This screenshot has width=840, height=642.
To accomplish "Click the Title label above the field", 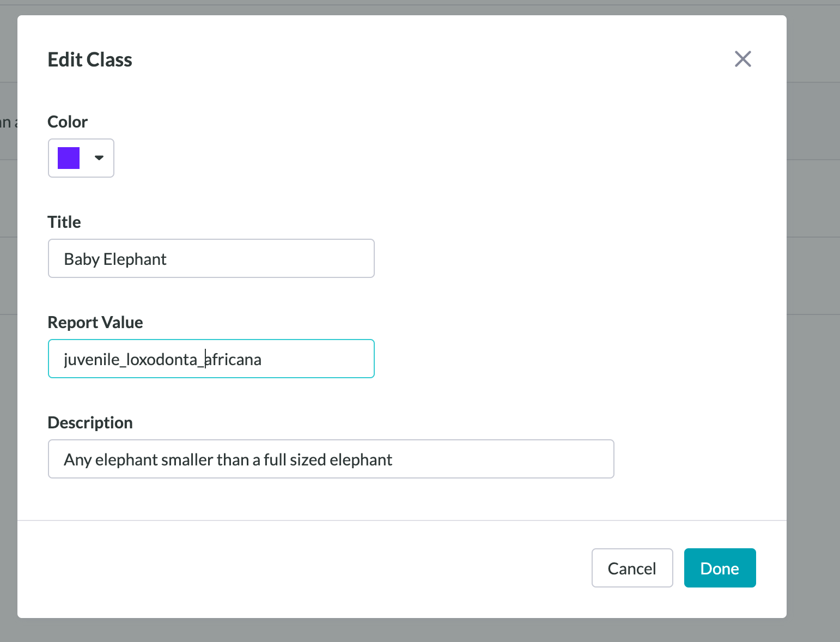I will 64,222.
